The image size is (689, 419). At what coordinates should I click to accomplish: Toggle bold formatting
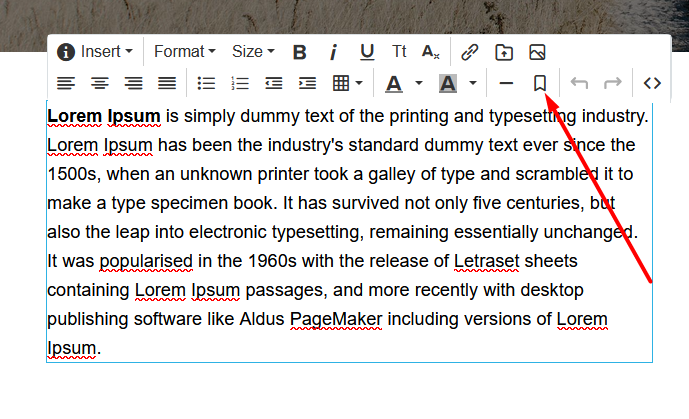[x=300, y=52]
